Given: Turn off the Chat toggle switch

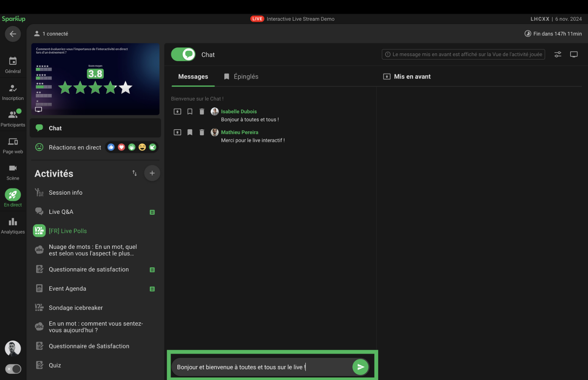Looking at the screenshot, I should [x=183, y=54].
